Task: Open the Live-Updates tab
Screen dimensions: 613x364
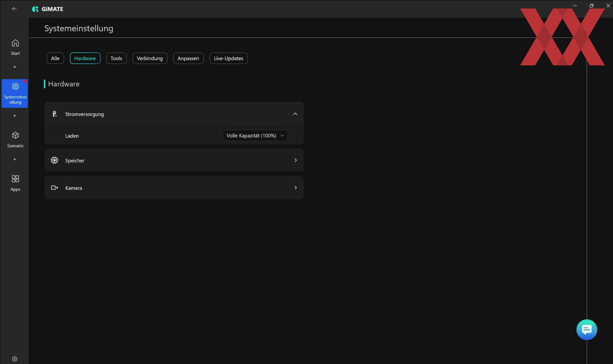Action: tap(229, 58)
